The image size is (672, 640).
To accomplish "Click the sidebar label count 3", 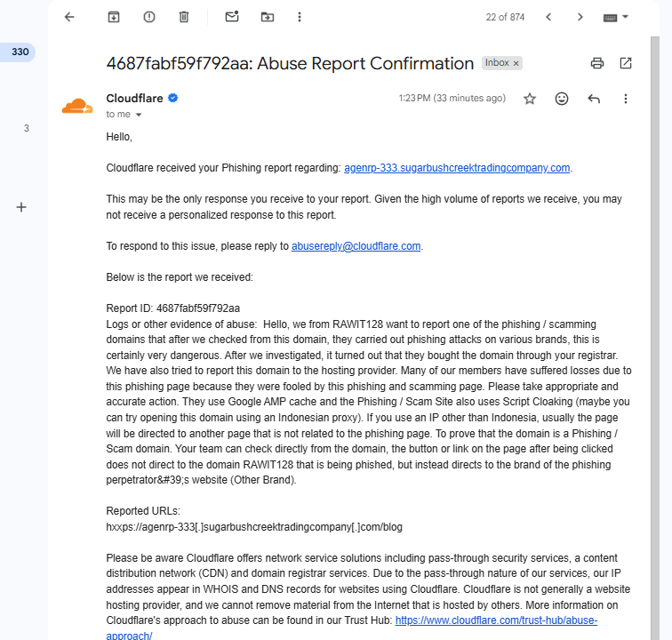I will click(27, 128).
